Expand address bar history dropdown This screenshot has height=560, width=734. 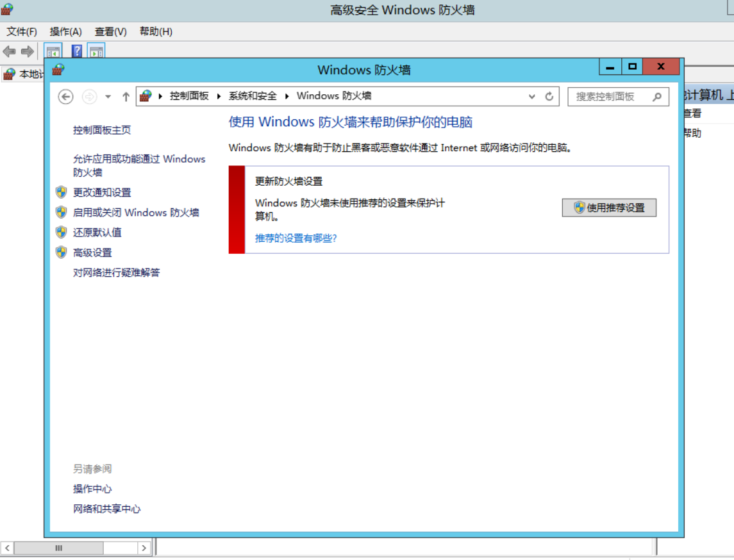click(532, 96)
